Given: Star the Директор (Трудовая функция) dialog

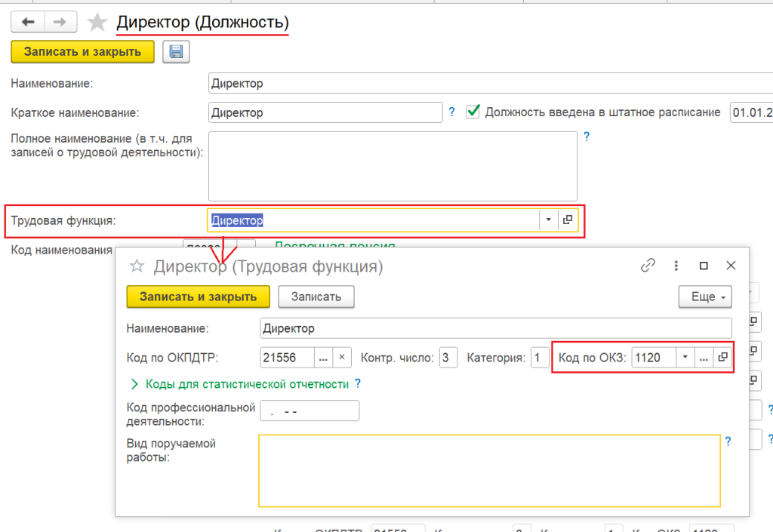Looking at the screenshot, I should (x=137, y=266).
